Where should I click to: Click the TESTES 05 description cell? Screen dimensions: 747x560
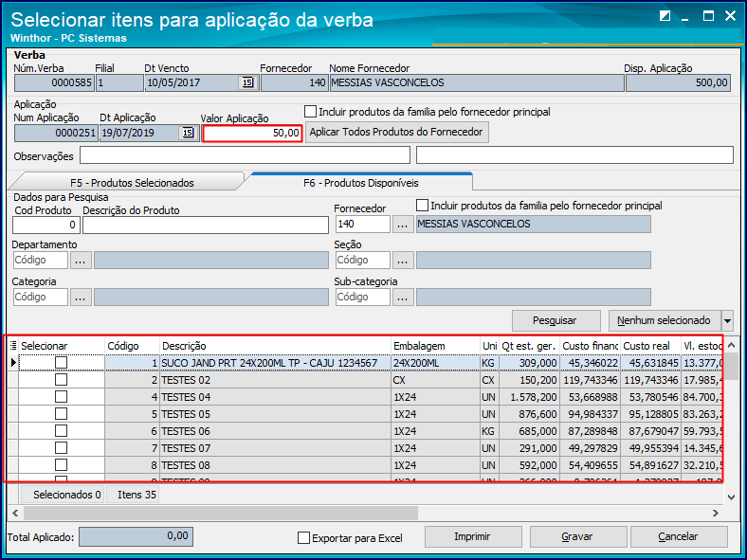275,414
